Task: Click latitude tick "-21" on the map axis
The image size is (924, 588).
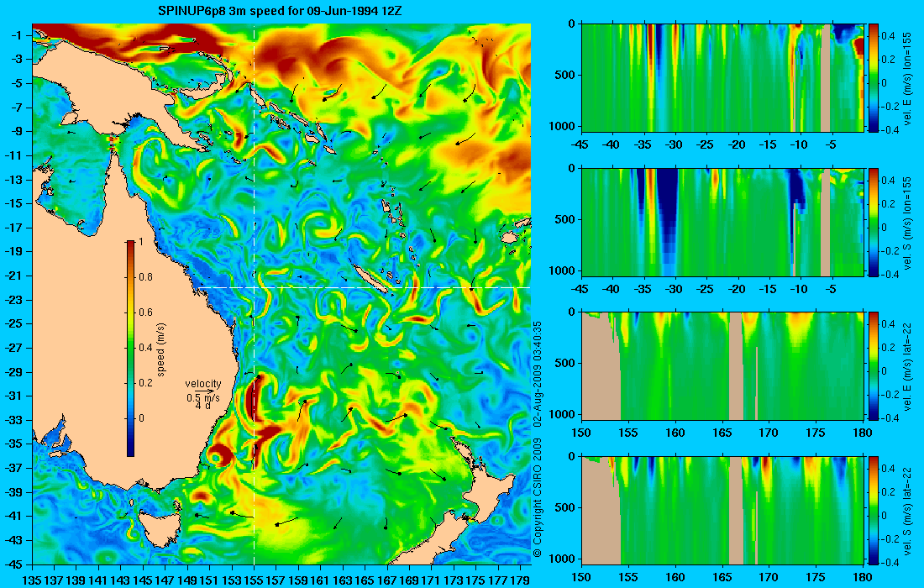Action: [x=13, y=276]
